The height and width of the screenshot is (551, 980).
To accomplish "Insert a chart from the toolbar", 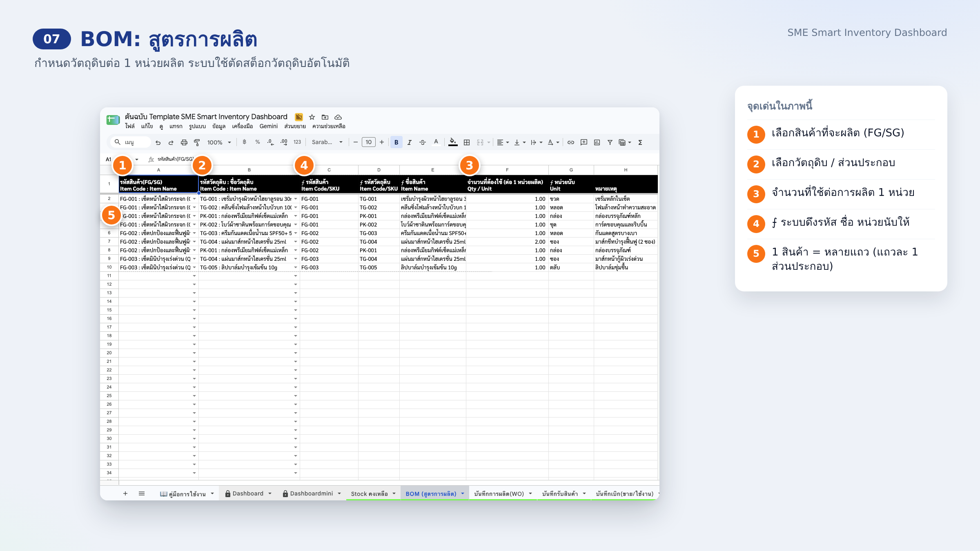I will click(597, 142).
